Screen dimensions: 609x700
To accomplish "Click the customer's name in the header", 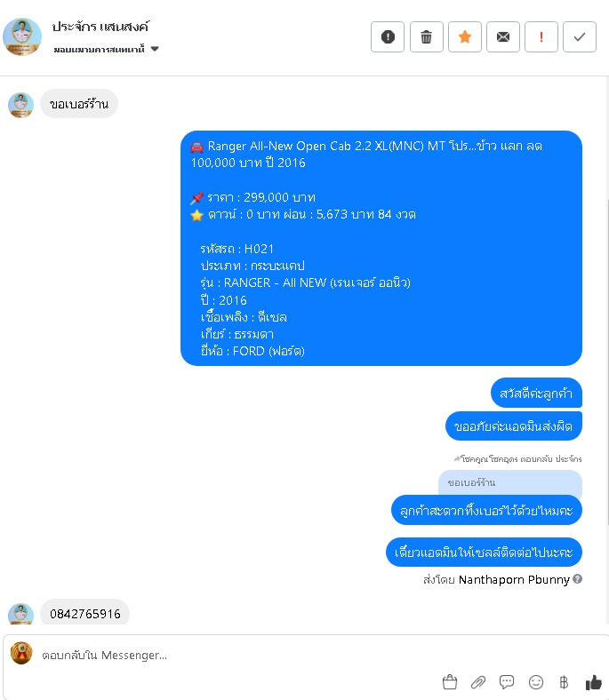I will [x=100, y=27].
